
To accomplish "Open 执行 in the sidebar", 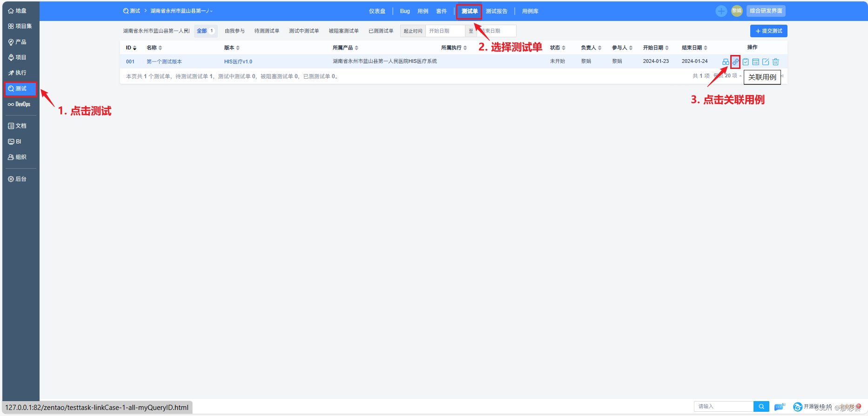I will pyautogui.click(x=17, y=73).
